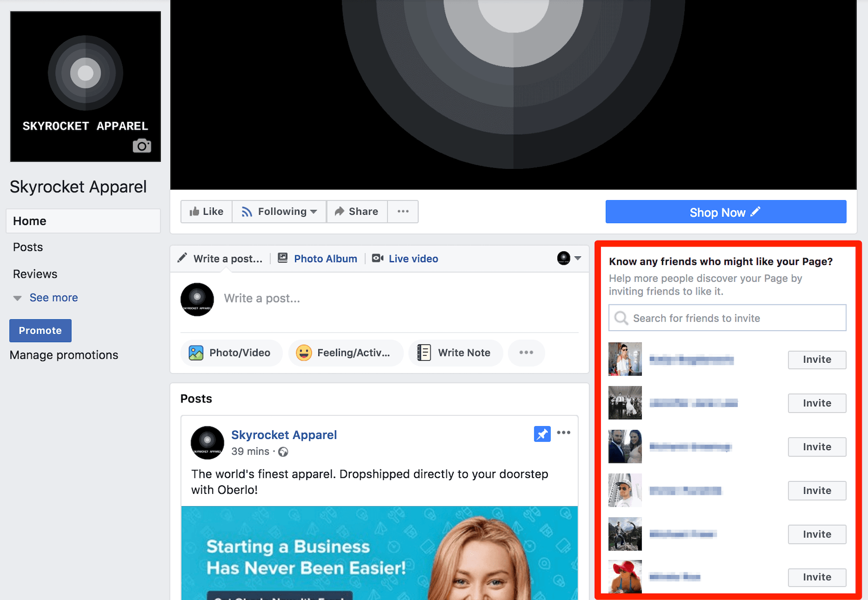Toggle Like on the Skyrocket Apparel page
Image resolution: width=868 pixels, height=600 pixels.
206,211
